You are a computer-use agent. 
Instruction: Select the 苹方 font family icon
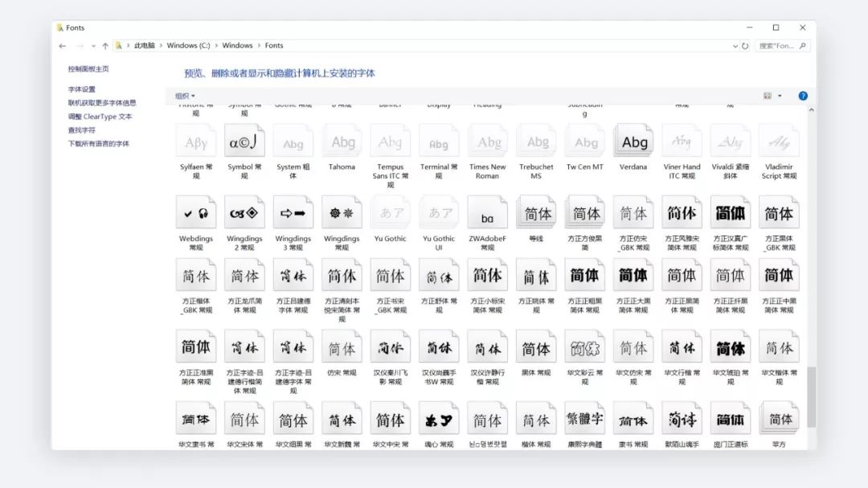779,419
